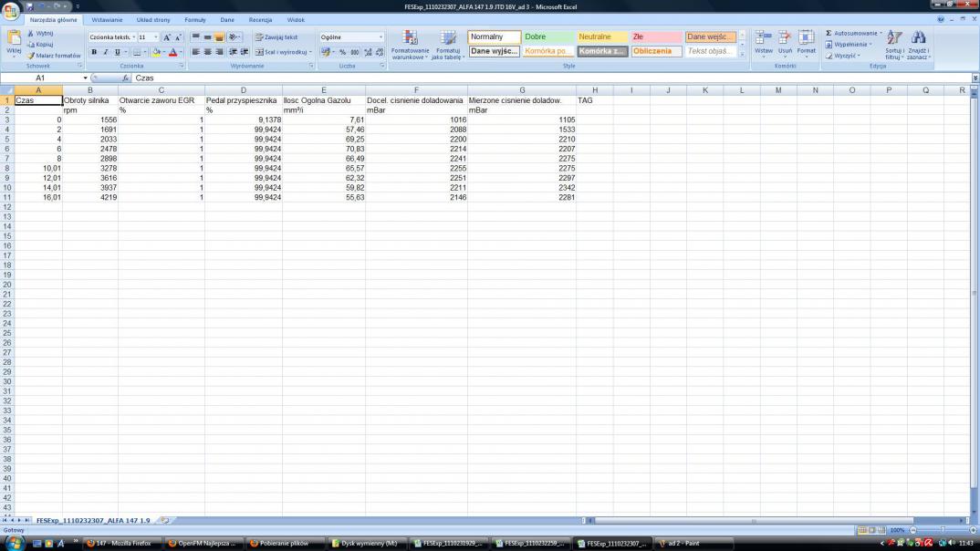The width and height of the screenshot is (980, 551).
Task: Increase decimal places
Action: 368,53
